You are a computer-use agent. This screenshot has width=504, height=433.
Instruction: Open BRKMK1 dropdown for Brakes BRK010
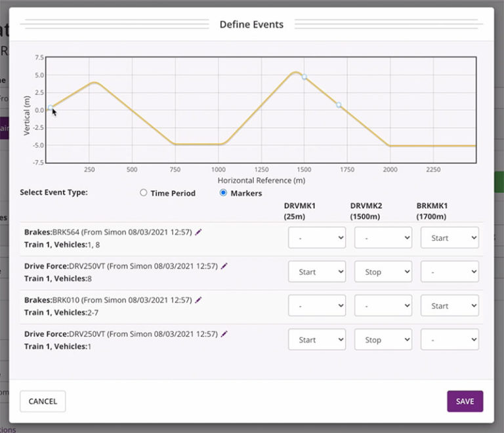(450, 306)
